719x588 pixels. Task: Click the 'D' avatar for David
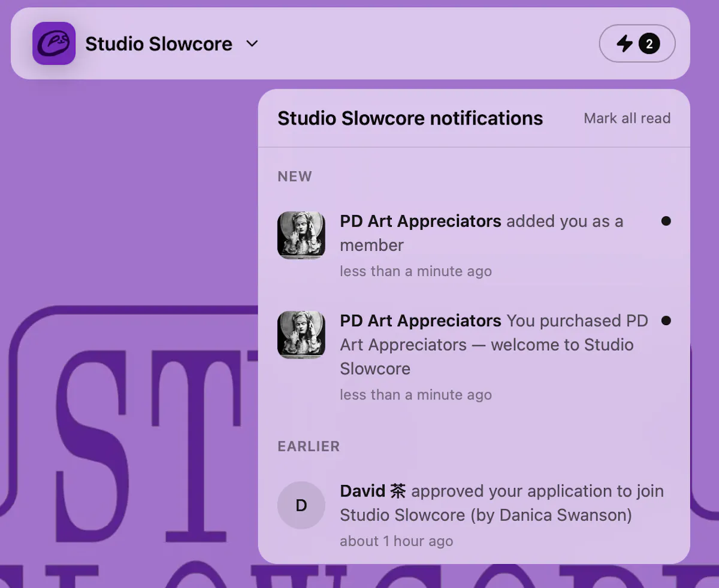tap(301, 505)
